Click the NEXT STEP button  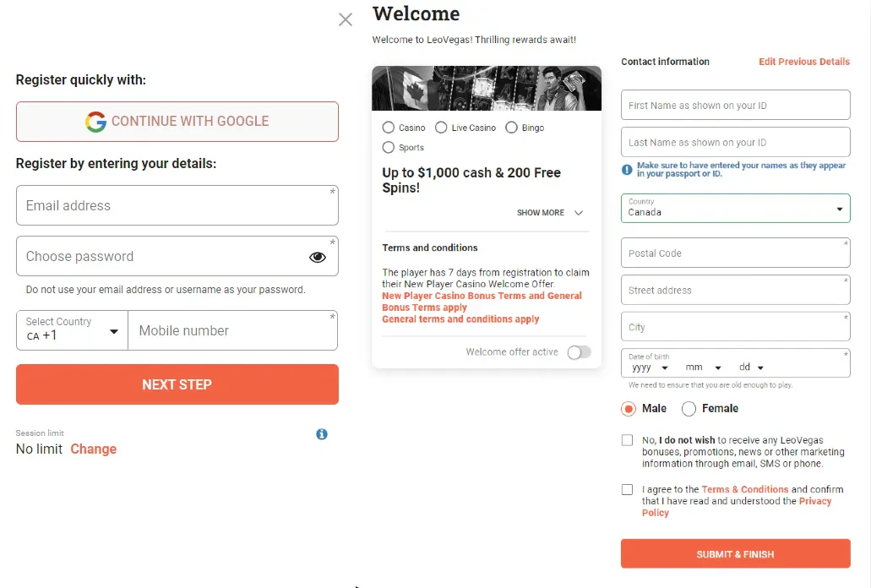point(177,384)
